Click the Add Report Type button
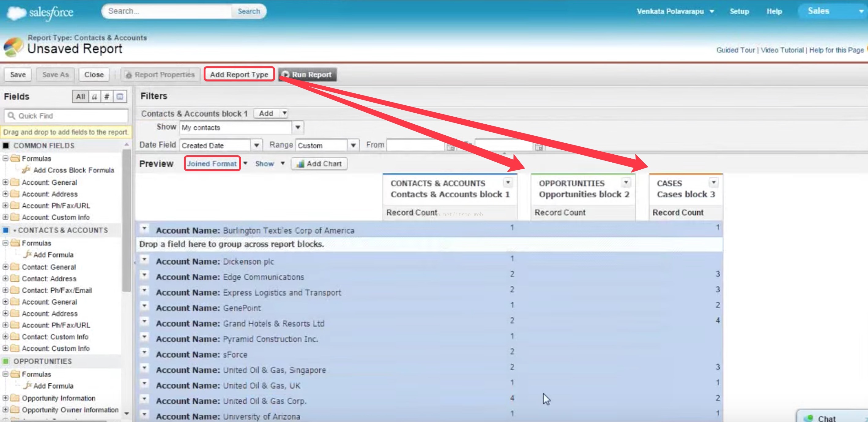The width and height of the screenshot is (868, 422). coord(239,74)
